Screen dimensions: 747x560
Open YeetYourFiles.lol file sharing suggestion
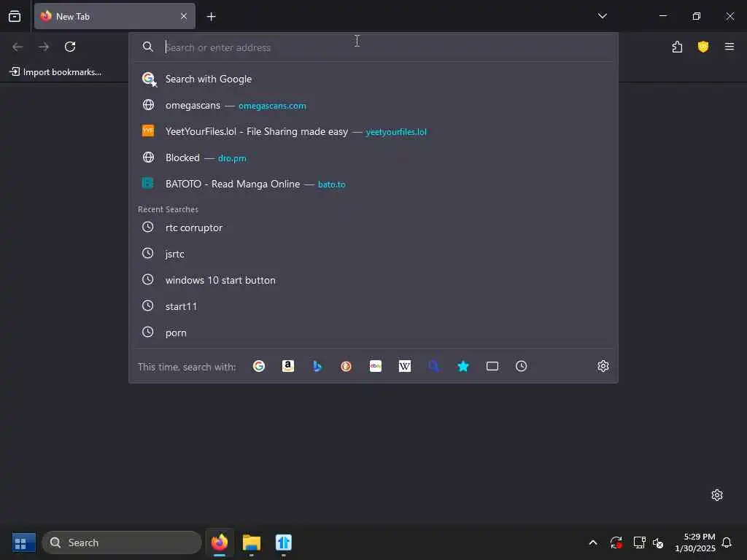point(373,131)
